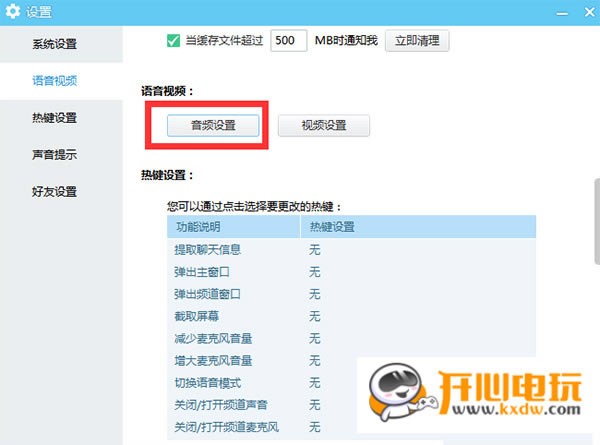Open the 视频设置 button
This screenshot has width=600, height=445.
pyautogui.click(x=324, y=125)
